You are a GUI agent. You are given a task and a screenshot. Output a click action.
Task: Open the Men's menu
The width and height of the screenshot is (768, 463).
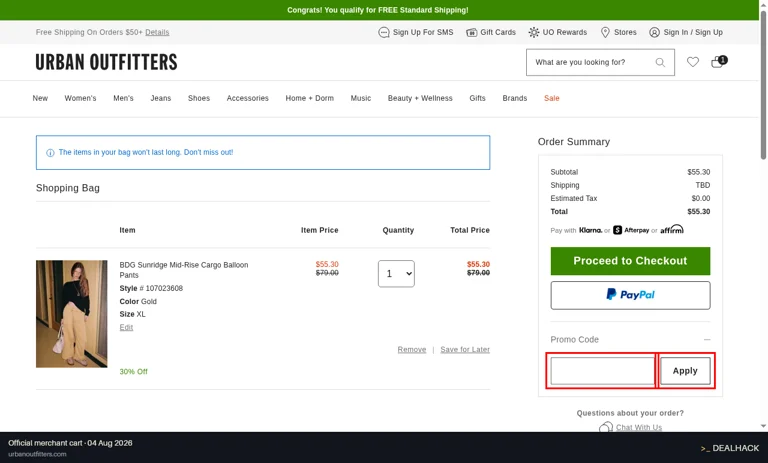click(123, 98)
